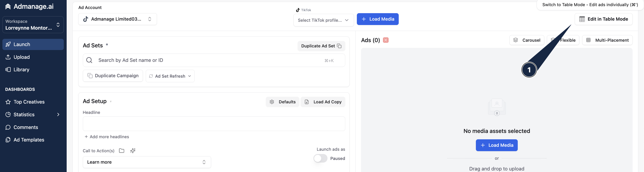Open the Ad Templates page
This screenshot has width=644, height=172.
pyautogui.click(x=33, y=140)
